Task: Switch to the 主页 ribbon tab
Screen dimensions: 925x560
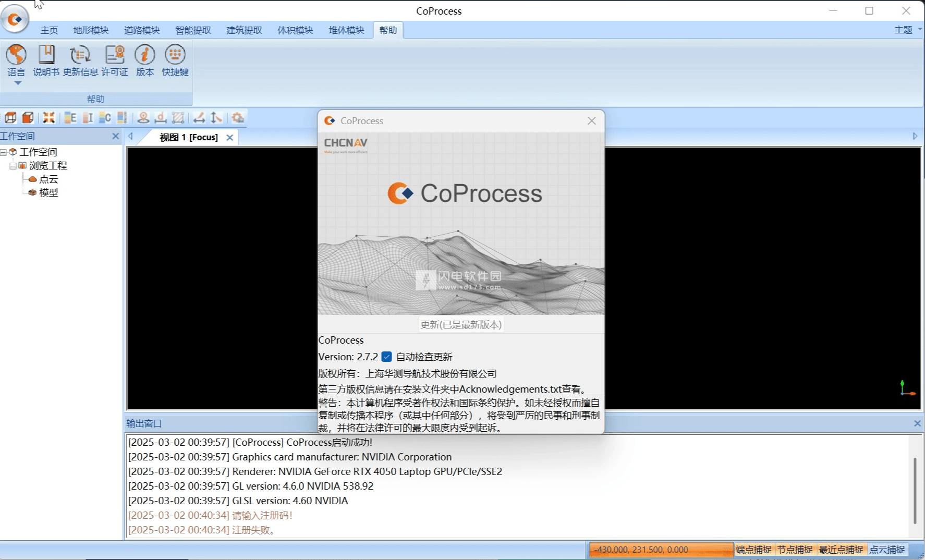Action: click(50, 30)
